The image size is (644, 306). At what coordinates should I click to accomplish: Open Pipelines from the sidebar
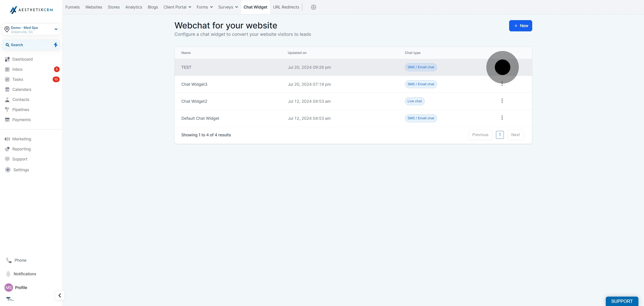(x=21, y=110)
